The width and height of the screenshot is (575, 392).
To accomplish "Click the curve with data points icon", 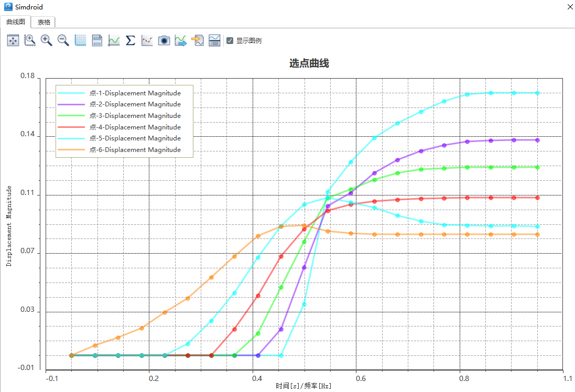I will pyautogui.click(x=147, y=40).
